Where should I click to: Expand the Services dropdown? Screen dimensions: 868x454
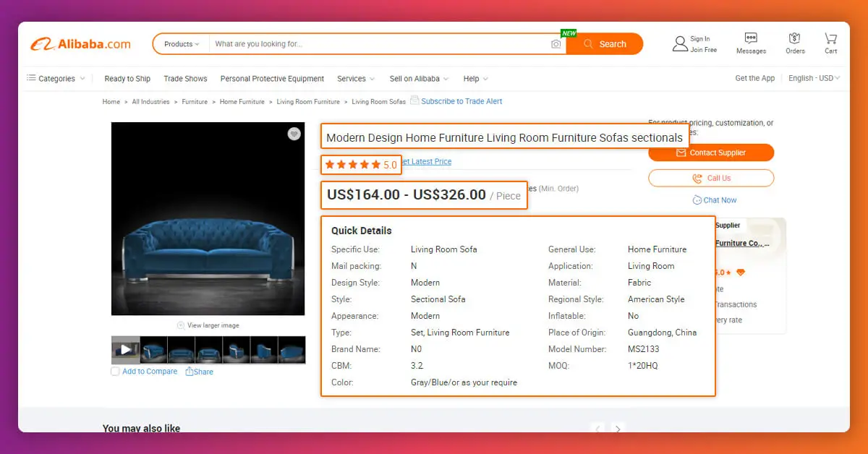(x=356, y=79)
